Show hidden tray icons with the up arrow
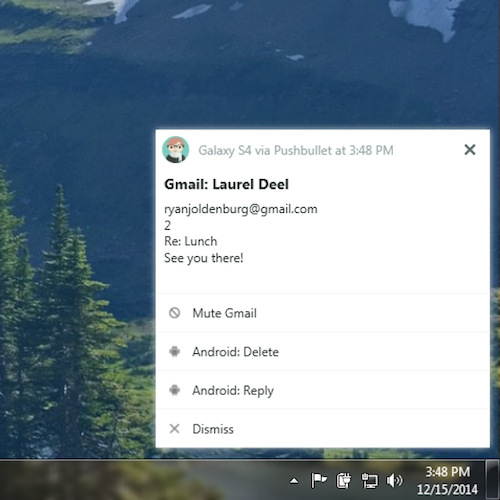500x500 pixels. 294,481
